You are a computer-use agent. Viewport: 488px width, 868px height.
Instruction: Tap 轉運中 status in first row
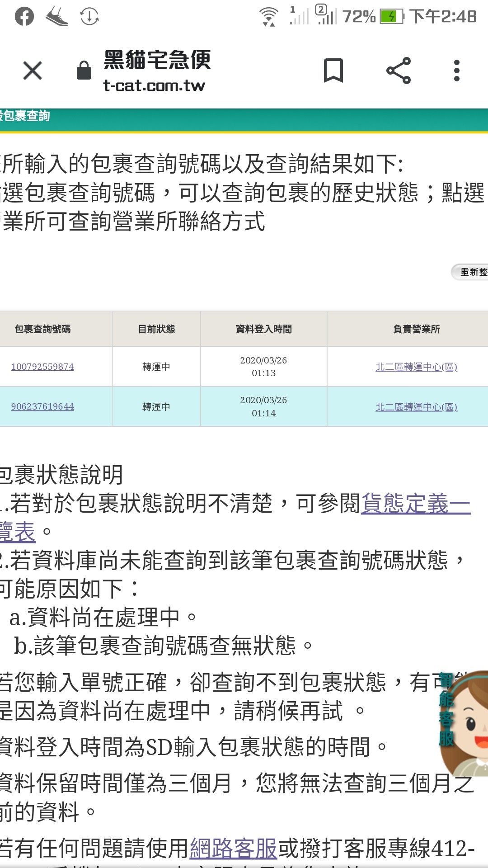coord(156,367)
